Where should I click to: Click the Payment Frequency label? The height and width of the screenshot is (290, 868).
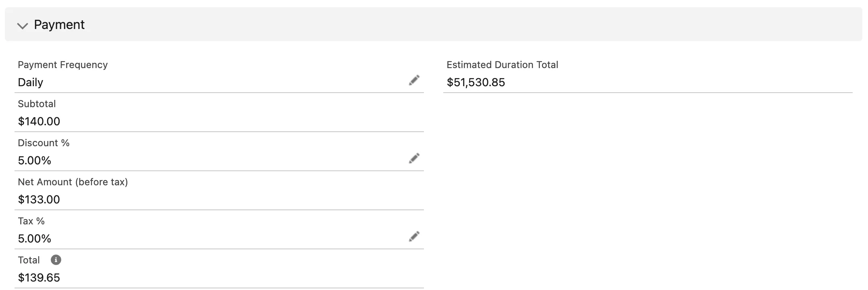(63, 65)
